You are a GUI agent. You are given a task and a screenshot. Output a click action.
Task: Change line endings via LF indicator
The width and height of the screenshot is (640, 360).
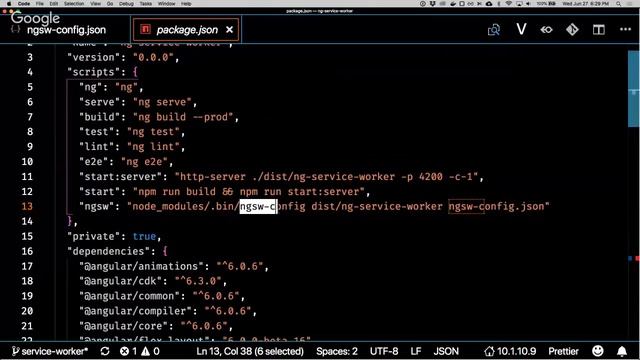point(416,351)
